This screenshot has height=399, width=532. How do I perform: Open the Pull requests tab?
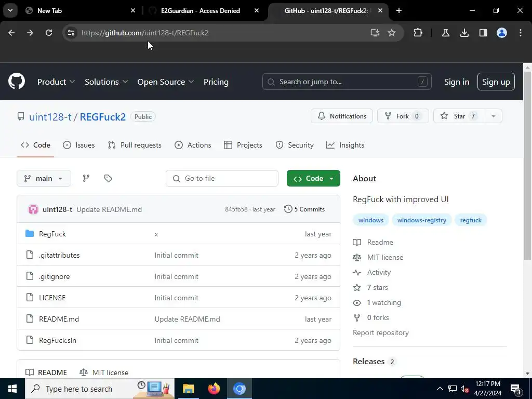click(x=135, y=145)
